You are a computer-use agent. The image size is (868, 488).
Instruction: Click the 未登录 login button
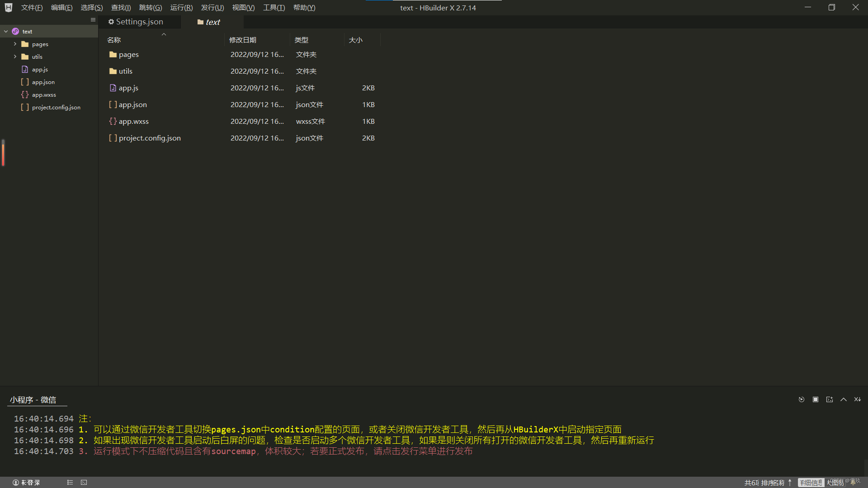click(x=26, y=483)
